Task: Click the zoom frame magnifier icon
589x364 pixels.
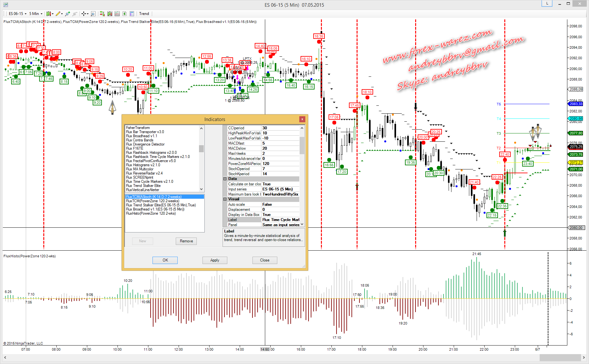Action: point(93,14)
